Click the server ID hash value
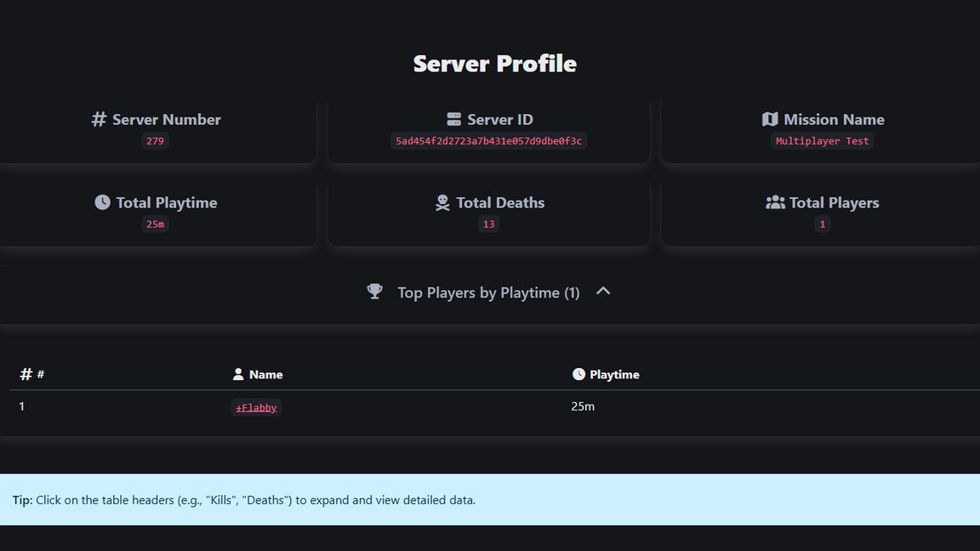The image size is (980, 551). tap(488, 141)
